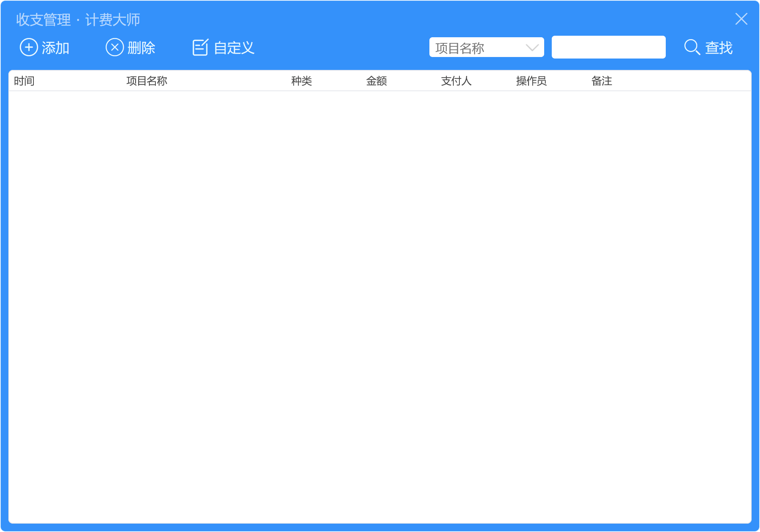
Task: Click the 种类 column header
Action: [x=302, y=81]
